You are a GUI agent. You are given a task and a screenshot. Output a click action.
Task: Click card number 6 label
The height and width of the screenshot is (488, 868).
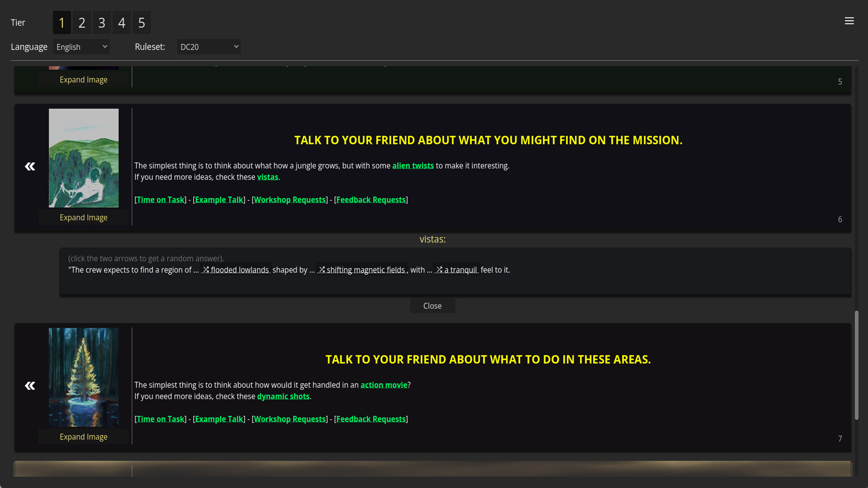click(x=840, y=220)
